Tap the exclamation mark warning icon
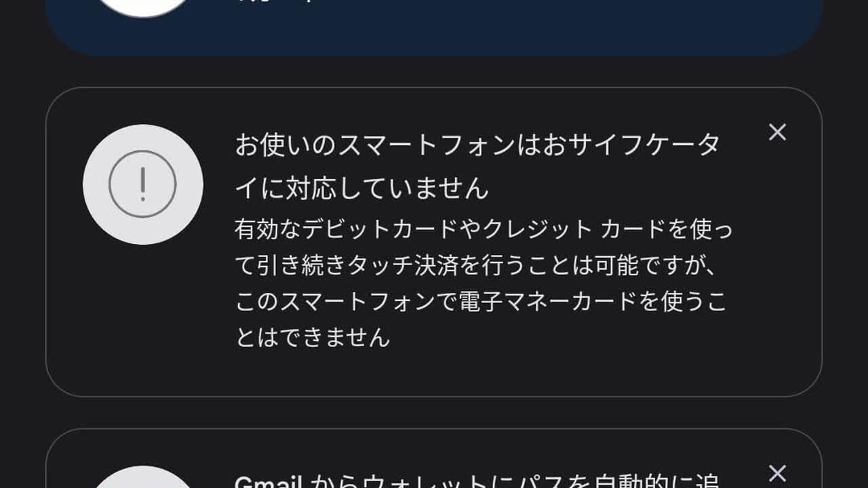This screenshot has height=488, width=868. coord(142,184)
